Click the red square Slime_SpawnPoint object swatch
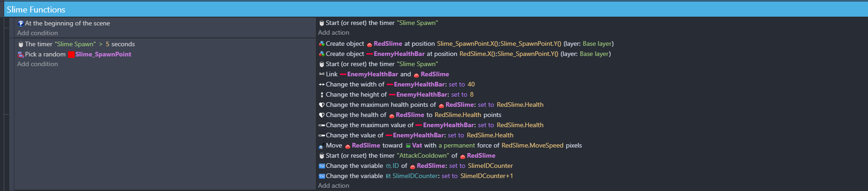 tap(71, 55)
